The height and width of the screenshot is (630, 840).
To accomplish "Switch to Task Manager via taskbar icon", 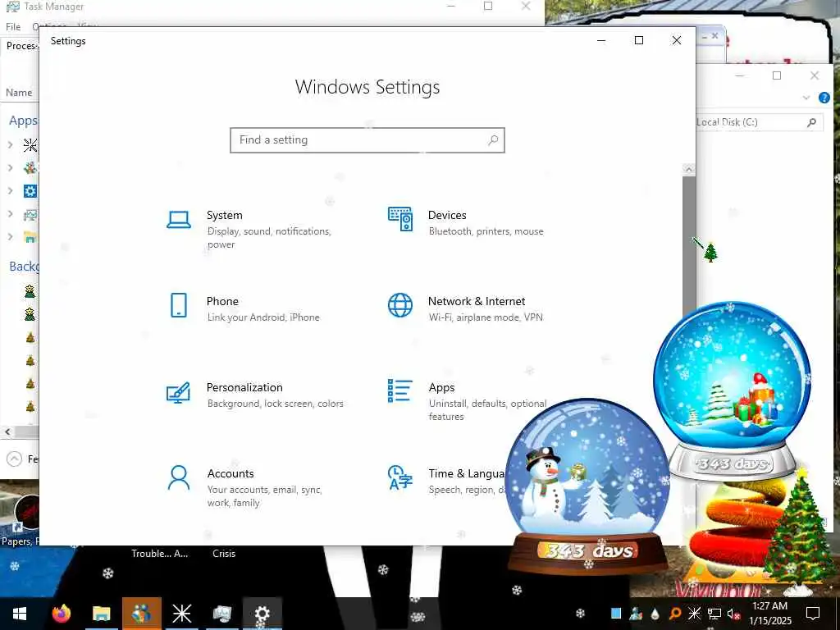I will (221, 614).
